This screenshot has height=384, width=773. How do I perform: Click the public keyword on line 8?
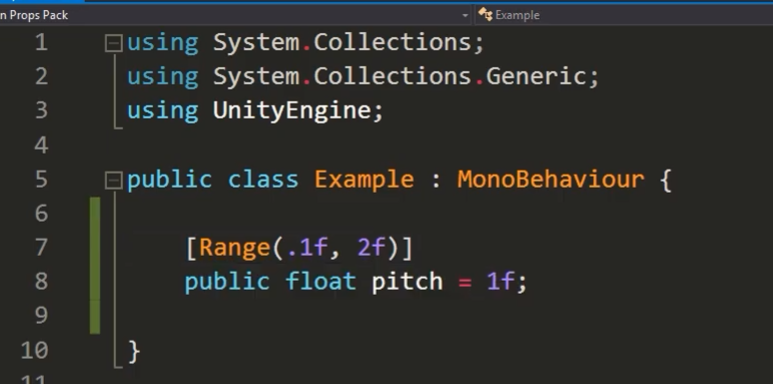[227, 282]
